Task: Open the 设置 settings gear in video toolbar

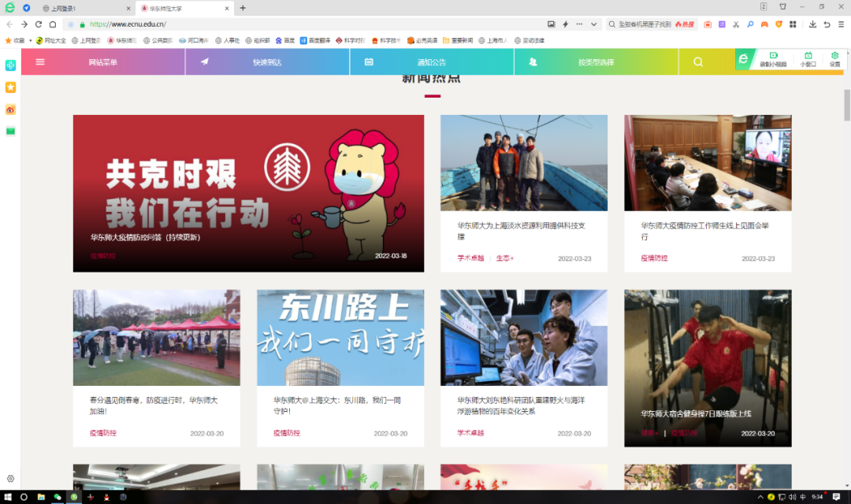Action: [834, 59]
